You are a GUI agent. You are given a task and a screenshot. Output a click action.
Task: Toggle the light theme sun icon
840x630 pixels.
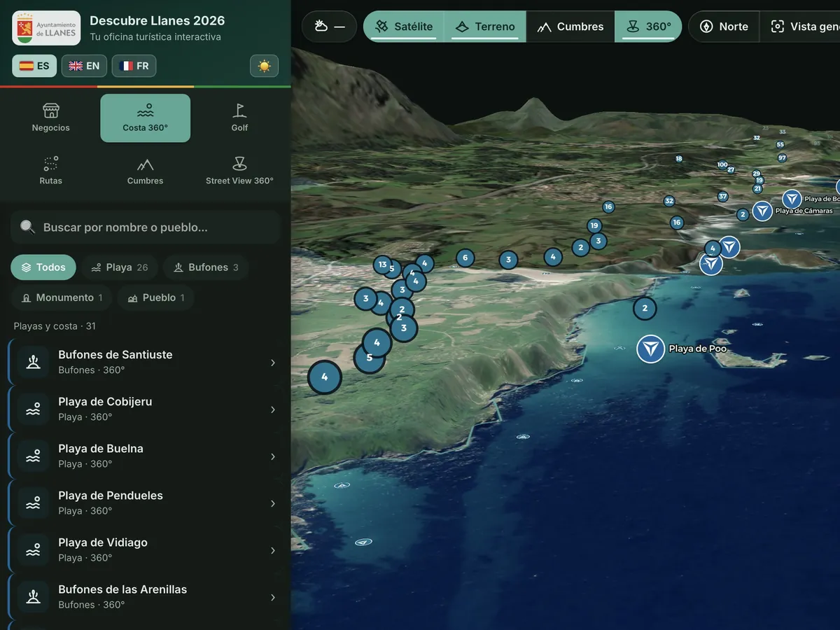pyautogui.click(x=264, y=66)
